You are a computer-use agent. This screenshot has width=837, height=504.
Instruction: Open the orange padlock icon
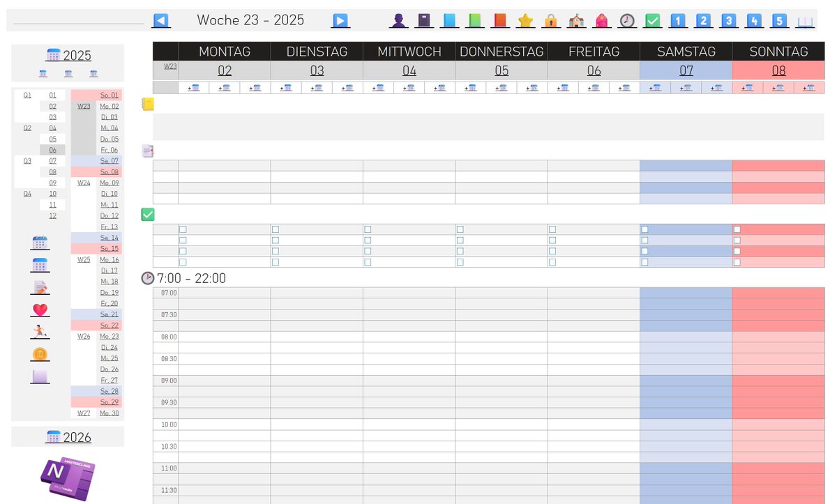pyautogui.click(x=551, y=20)
